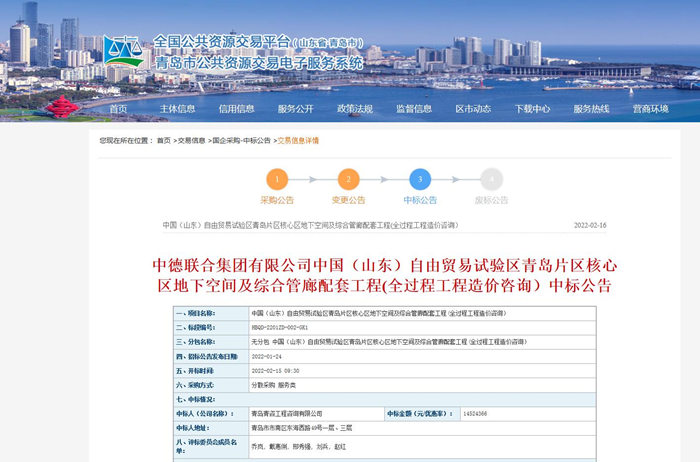Open the 监督信息 menu item
Image resolution: width=700 pixels, height=462 pixels.
[x=413, y=109]
